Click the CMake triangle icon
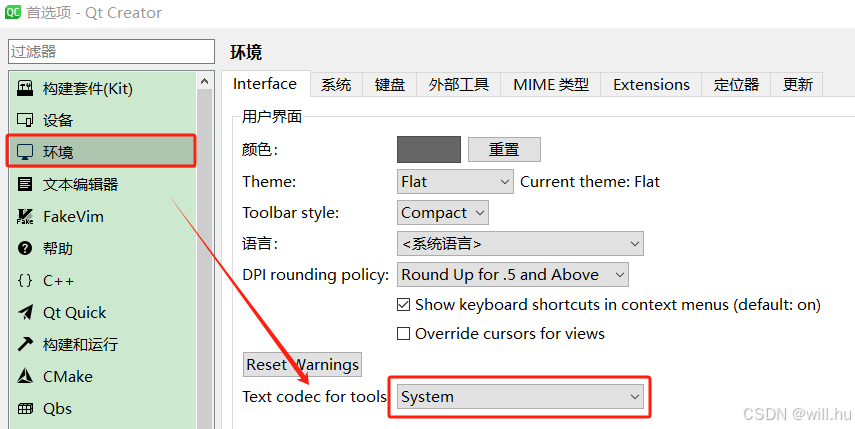This screenshot has height=429, width=855. point(25,376)
